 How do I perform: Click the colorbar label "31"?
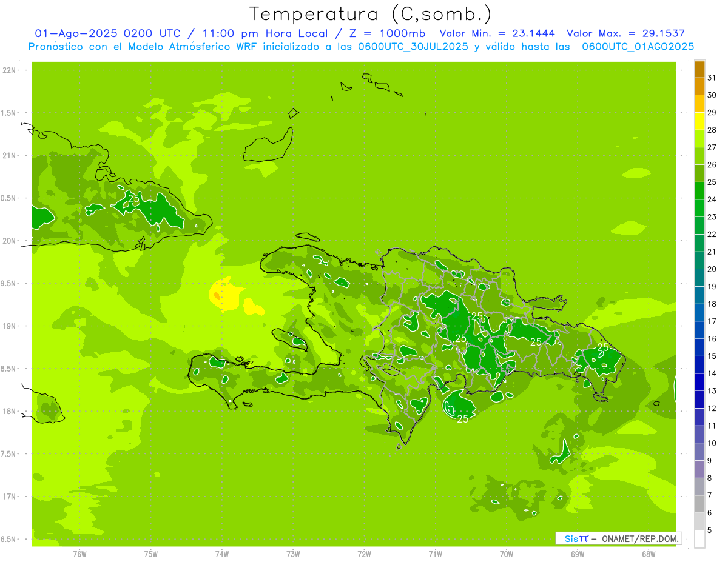tap(712, 78)
